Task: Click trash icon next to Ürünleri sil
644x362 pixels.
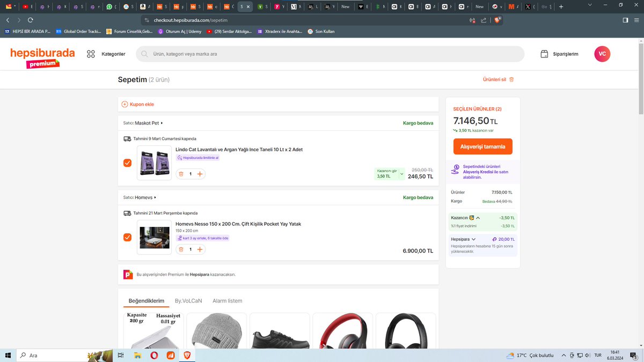Action: [511, 79]
